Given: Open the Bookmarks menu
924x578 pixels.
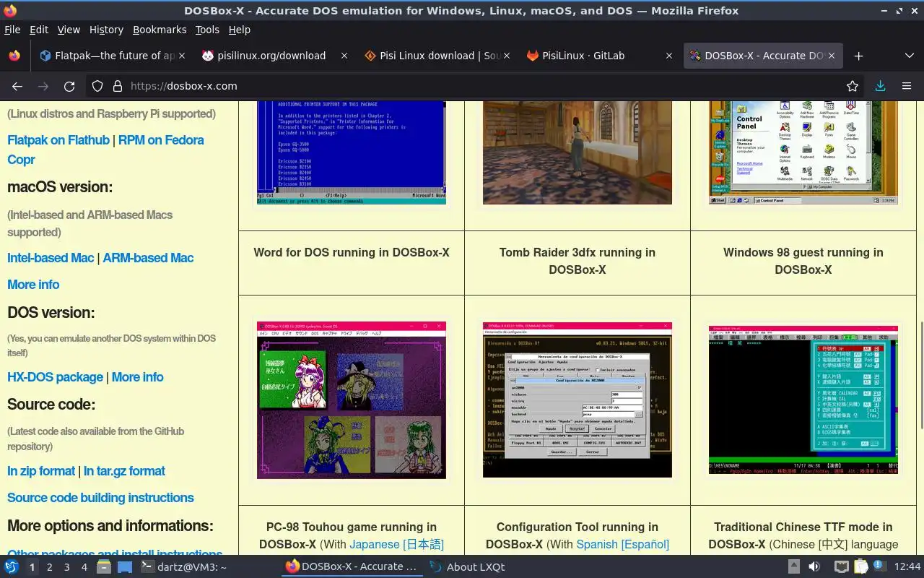Looking at the screenshot, I should [160, 30].
